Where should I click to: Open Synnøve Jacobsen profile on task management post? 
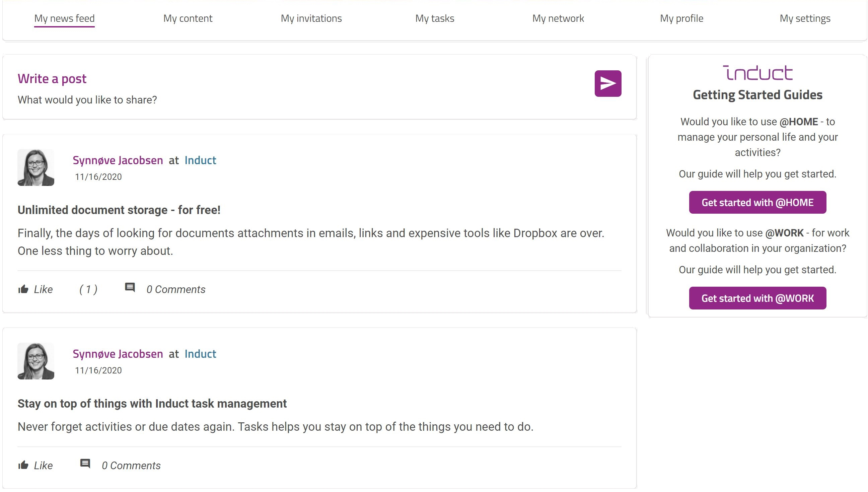pyautogui.click(x=118, y=354)
